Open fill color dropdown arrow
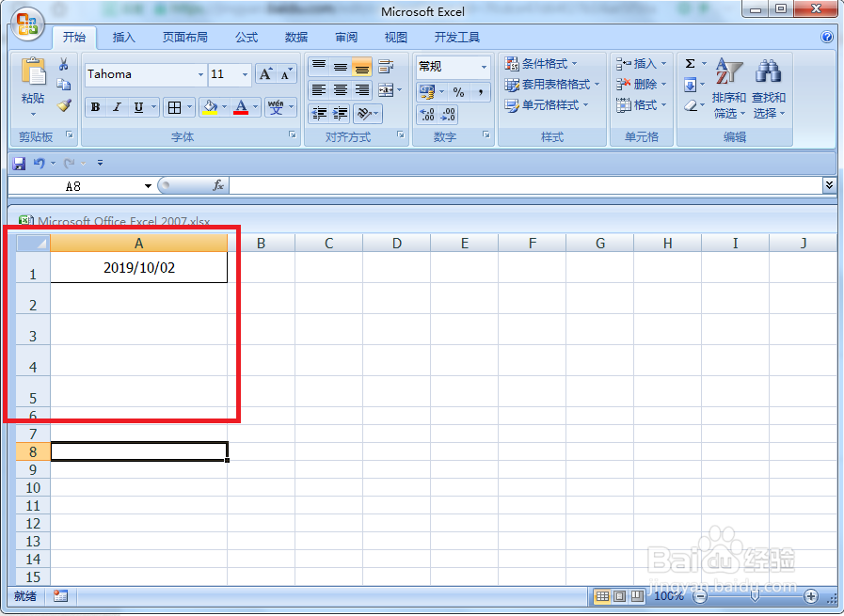 225,107
